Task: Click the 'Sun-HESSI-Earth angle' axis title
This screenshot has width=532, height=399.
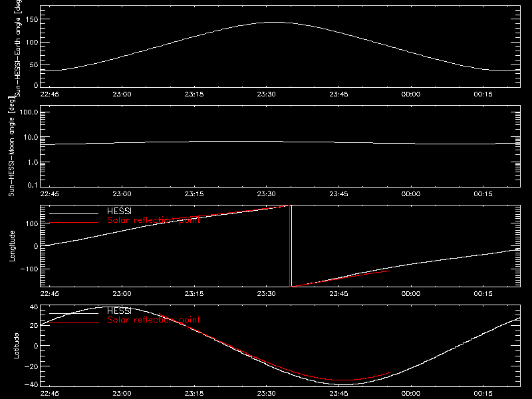Action: click(x=18, y=47)
